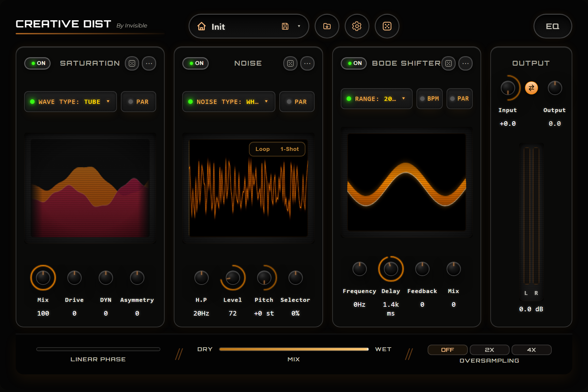Toggle the input/output link swap button
588x392 pixels.
click(531, 88)
